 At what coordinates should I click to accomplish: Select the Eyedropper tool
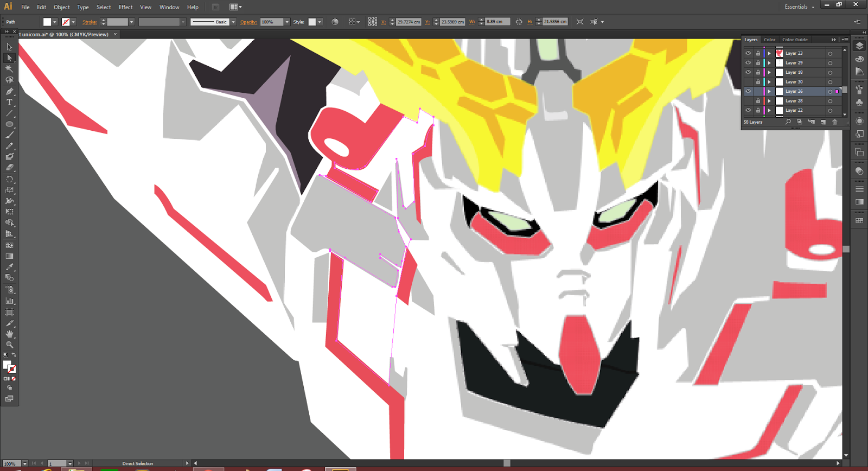click(9, 267)
